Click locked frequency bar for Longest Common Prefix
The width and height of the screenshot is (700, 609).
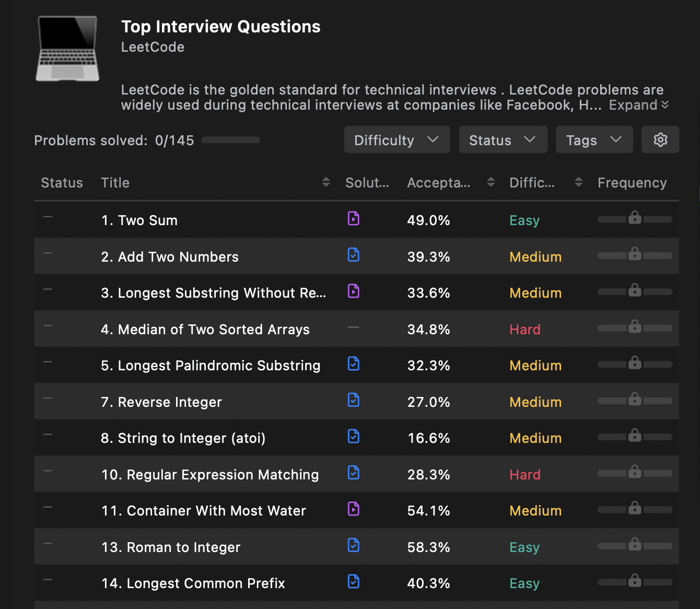[x=635, y=581]
